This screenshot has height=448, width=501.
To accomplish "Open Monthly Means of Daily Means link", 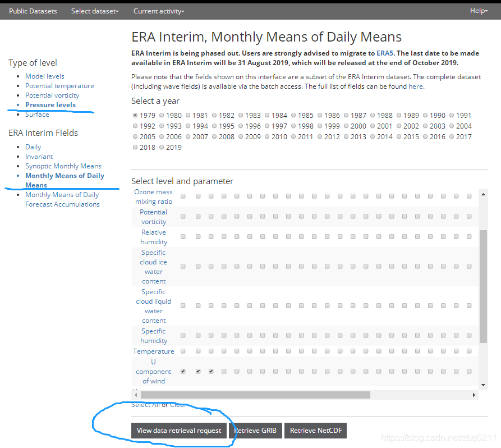I will tap(65, 180).
